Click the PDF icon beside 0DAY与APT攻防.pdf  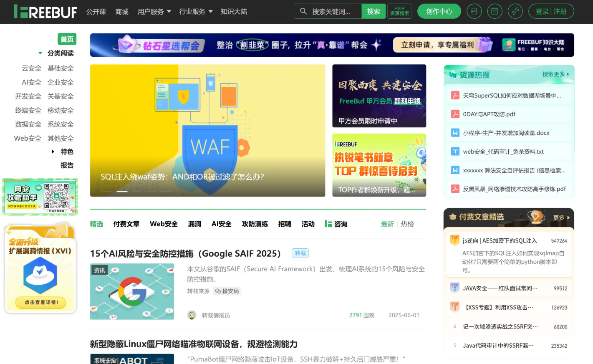(x=455, y=114)
